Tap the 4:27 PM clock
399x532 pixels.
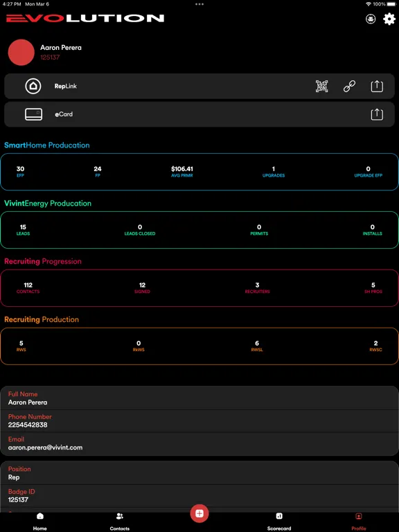(x=12, y=4)
